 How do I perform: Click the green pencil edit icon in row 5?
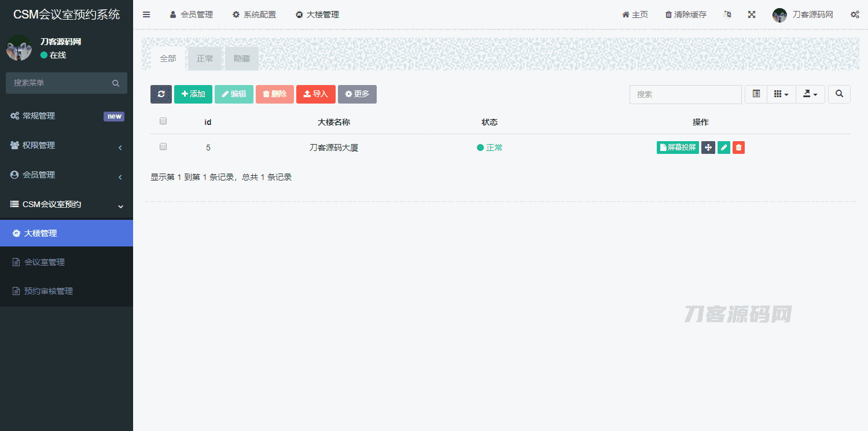[723, 148]
